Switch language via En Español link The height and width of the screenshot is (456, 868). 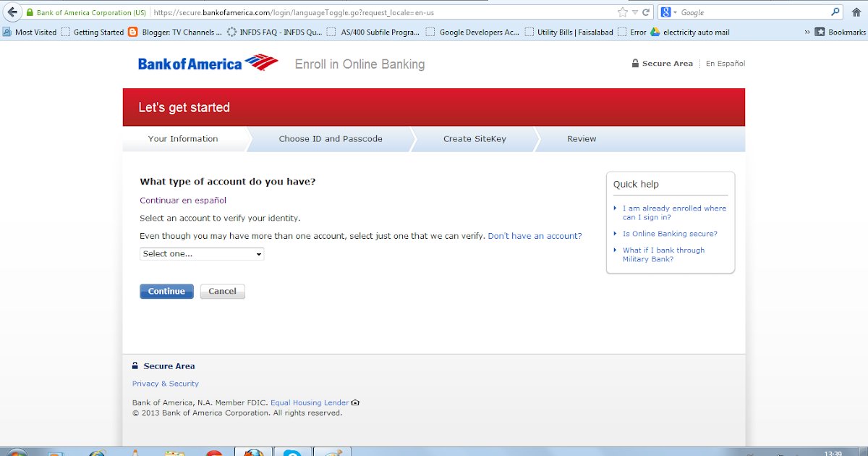726,64
